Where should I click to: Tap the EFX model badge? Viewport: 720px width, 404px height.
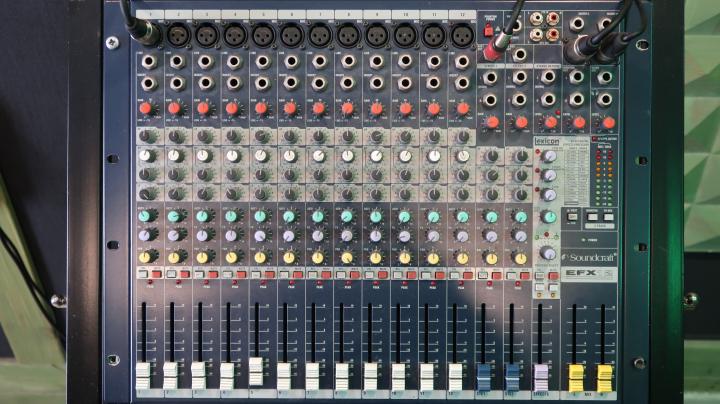click(589, 274)
